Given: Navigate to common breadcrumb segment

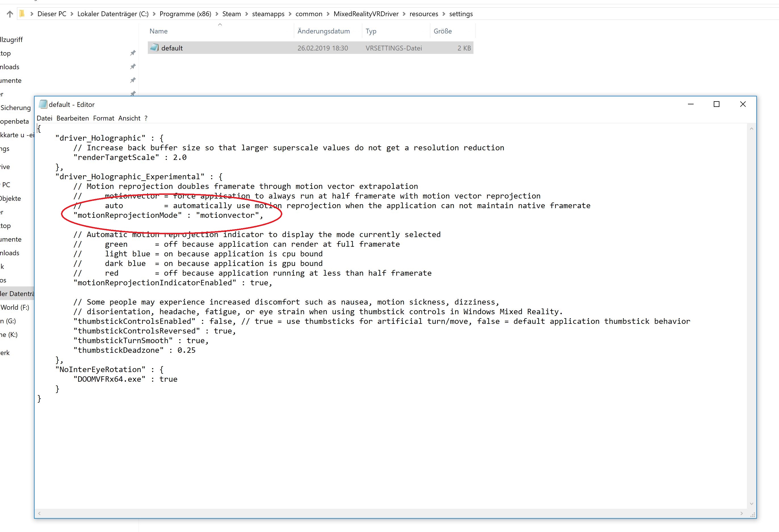Looking at the screenshot, I should tap(309, 14).
